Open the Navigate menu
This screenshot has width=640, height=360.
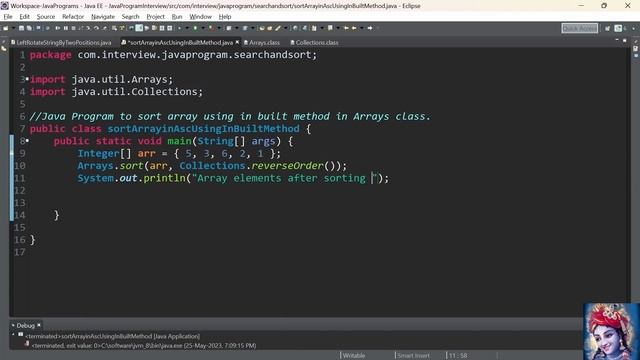pyautogui.click(x=103, y=17)
